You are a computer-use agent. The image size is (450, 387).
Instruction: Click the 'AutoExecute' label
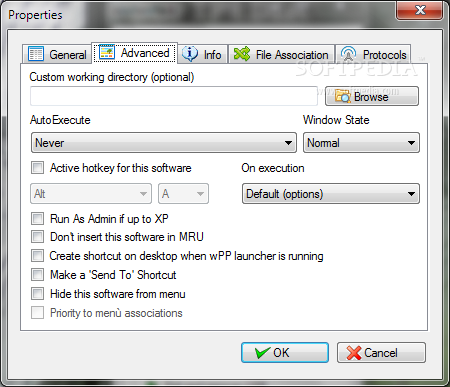60,120
